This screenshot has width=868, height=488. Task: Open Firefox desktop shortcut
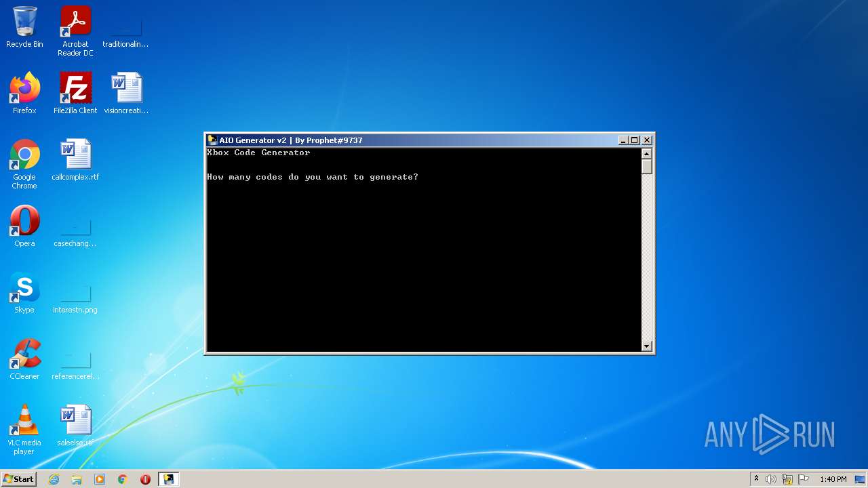tap(24, 94)
